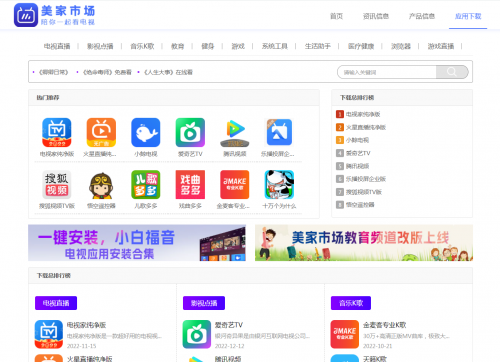Open the 搜狐视频 app icon
The image size is (500, 362).
(x=57, y=185)
